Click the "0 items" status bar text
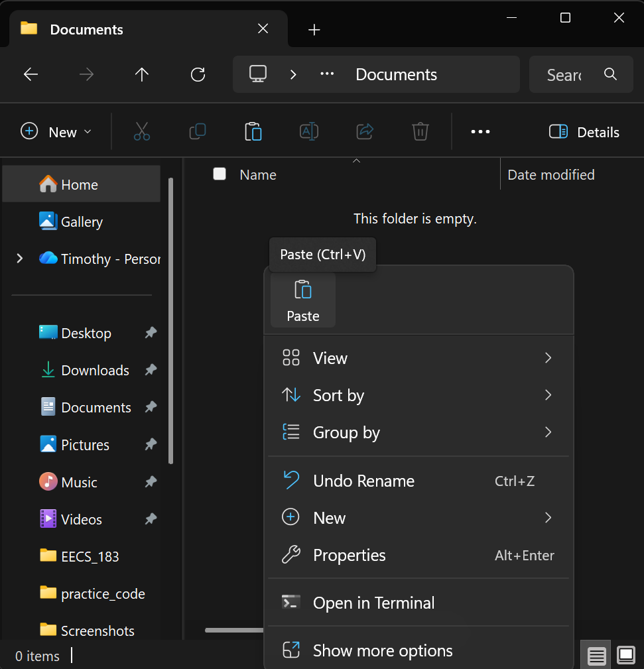The width and height of the screenshot is (644, 669). pyautogui.click(x=38, y=656)
